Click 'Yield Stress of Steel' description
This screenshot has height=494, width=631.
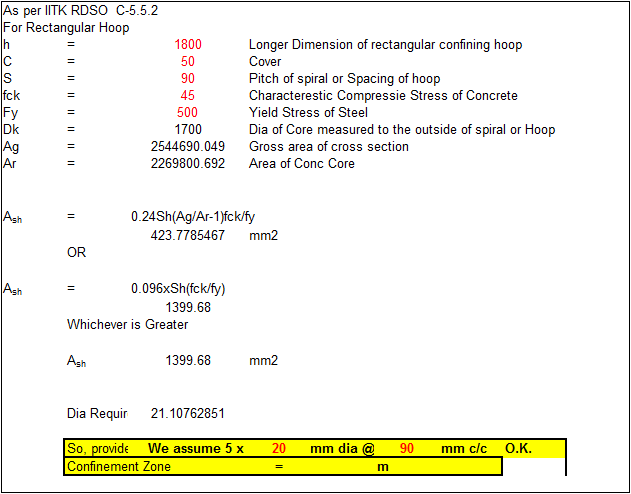click(x=308, y=112)
